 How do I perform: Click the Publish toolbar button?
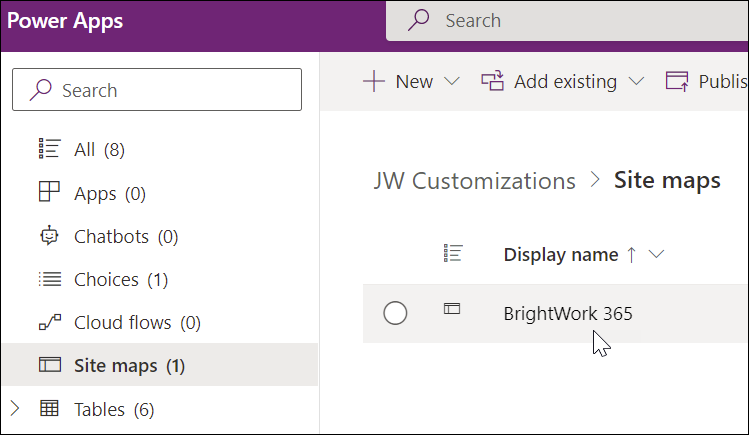pos(707,82)
